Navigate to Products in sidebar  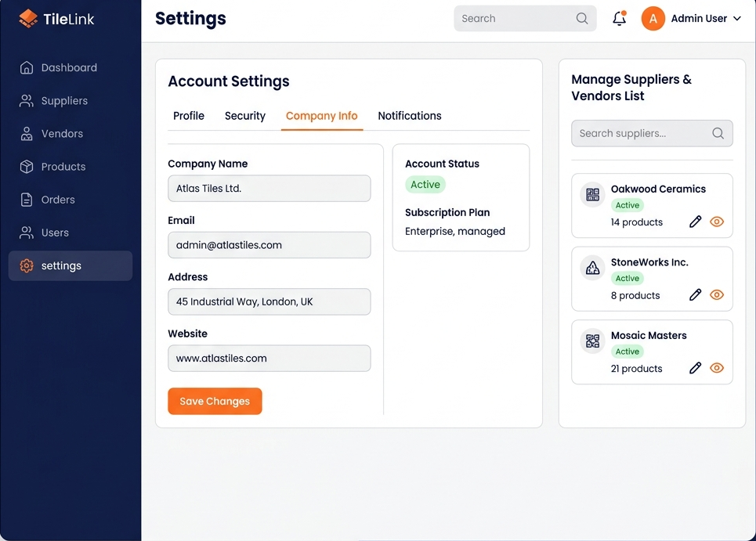click(71, 167)
